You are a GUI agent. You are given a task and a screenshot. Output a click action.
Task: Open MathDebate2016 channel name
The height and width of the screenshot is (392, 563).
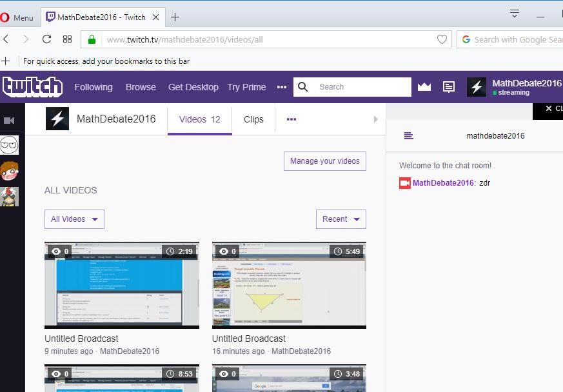point(116,119)
